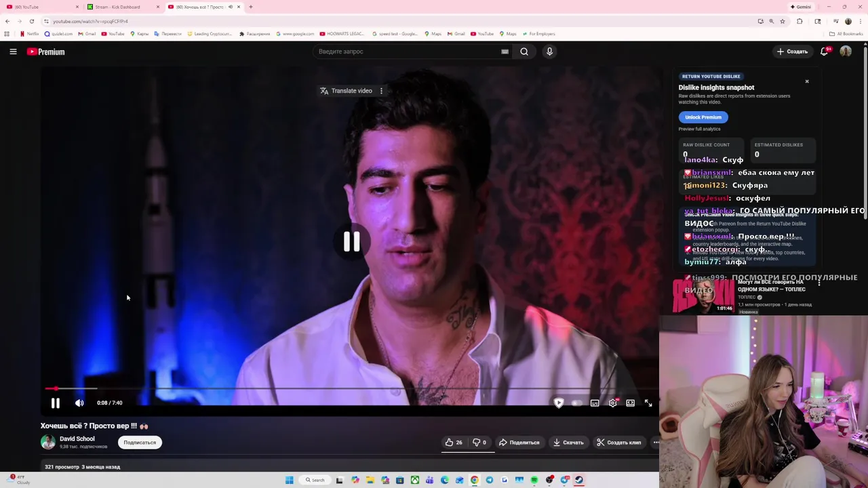Image resolution: width=868 pixels, height=488 pixels.
Task: Click Unlock Premium button
Action: pyautogui.click(x=703, y=117)
